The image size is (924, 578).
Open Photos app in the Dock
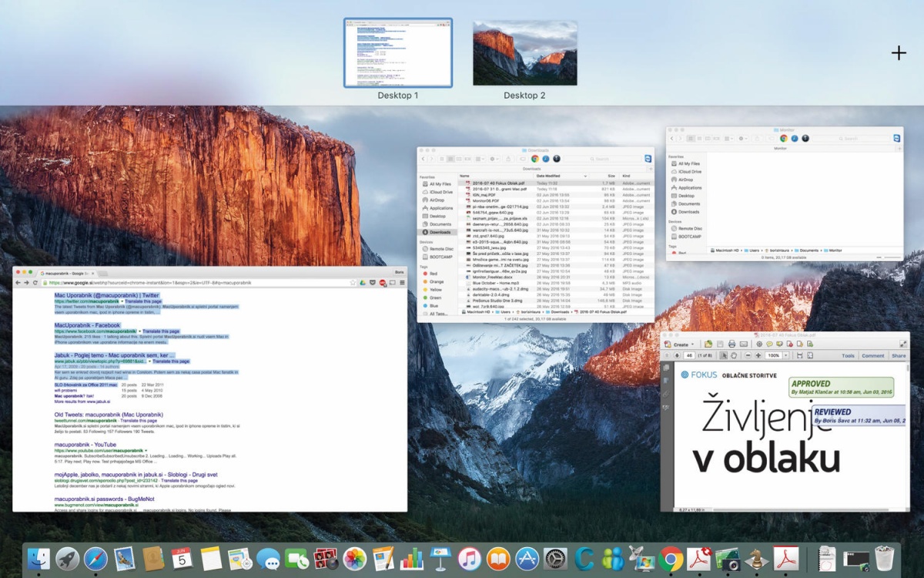coord(354,559)
